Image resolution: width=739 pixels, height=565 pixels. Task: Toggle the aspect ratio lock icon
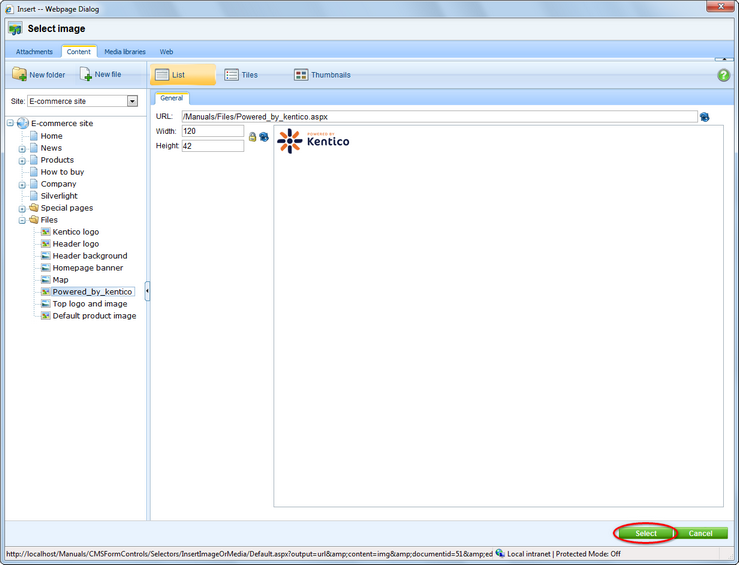252,137
